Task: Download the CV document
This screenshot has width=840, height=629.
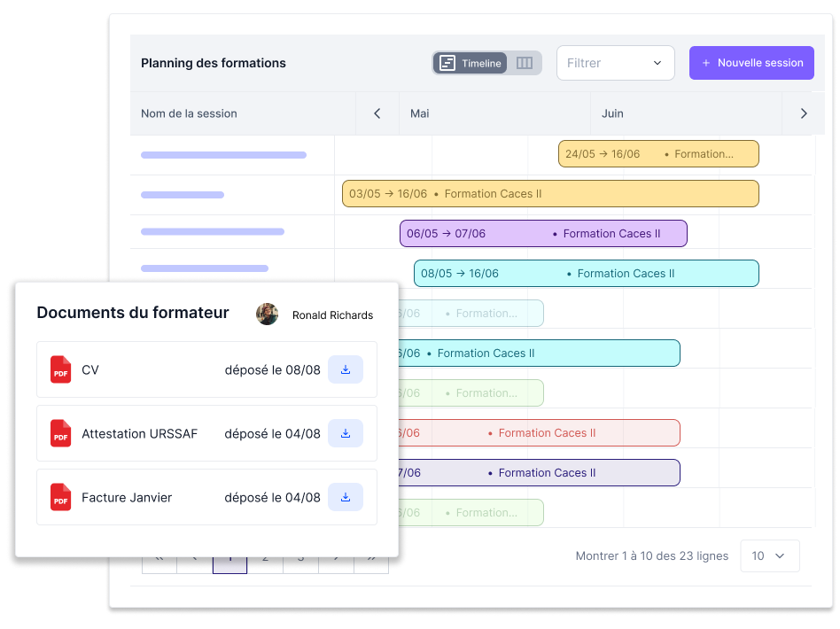Action: click(346, 369)
